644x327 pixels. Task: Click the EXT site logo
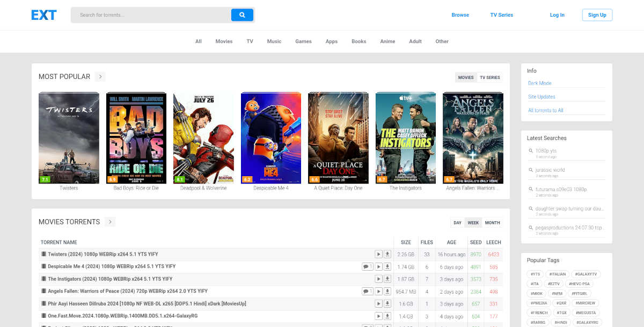point(43,15)
